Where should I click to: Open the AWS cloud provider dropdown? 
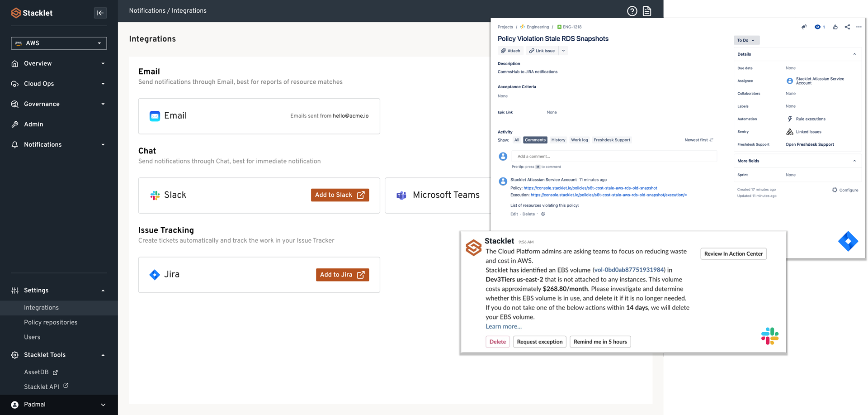59,43
